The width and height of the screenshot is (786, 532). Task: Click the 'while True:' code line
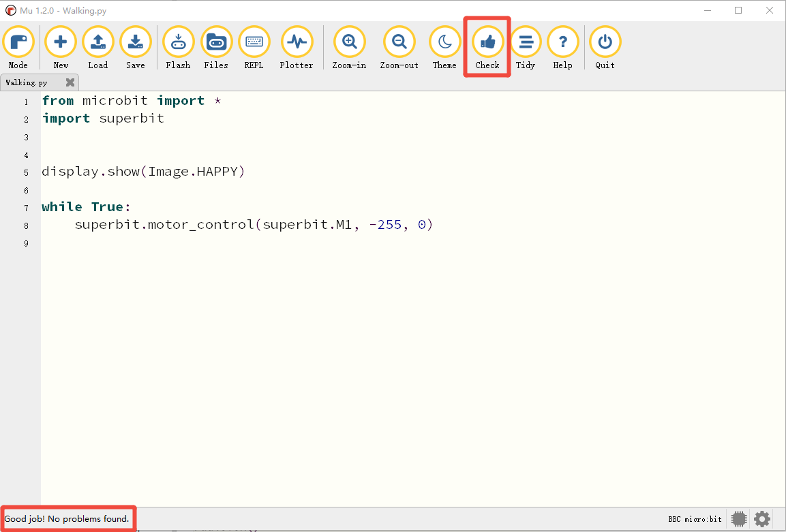(x=86, y=207)
